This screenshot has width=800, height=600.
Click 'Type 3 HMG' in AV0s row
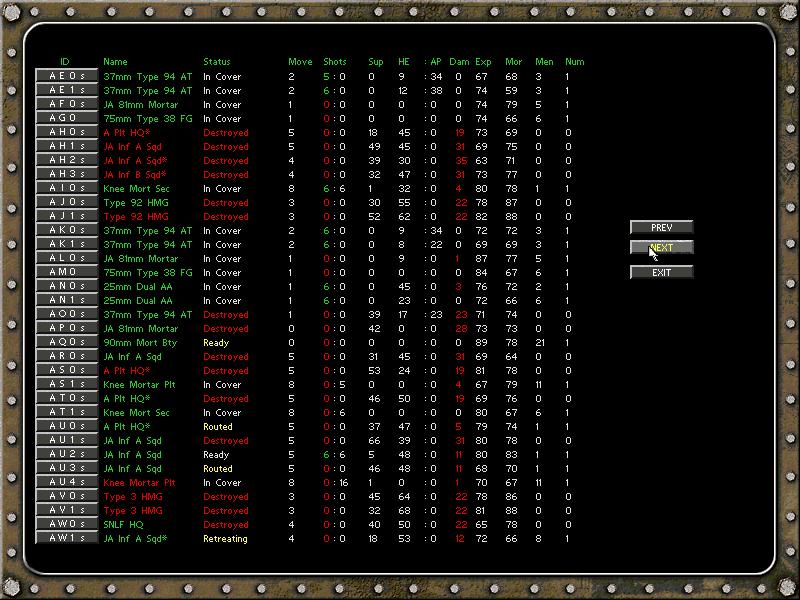click(x=133, y=497)
